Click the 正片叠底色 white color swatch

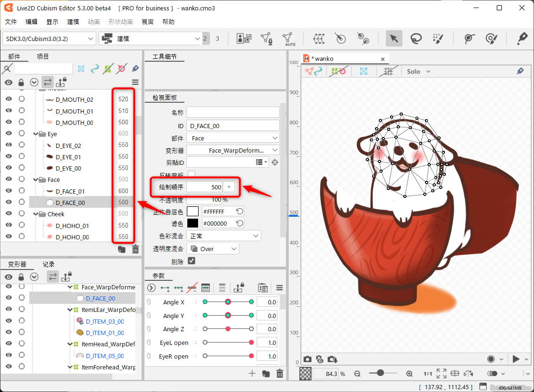(x=192, y=211)
